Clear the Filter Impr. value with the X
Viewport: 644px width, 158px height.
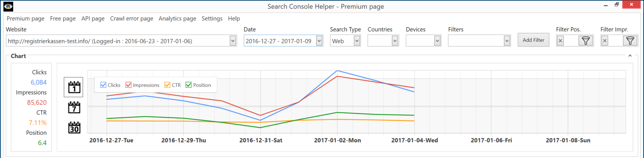point(605,41)
